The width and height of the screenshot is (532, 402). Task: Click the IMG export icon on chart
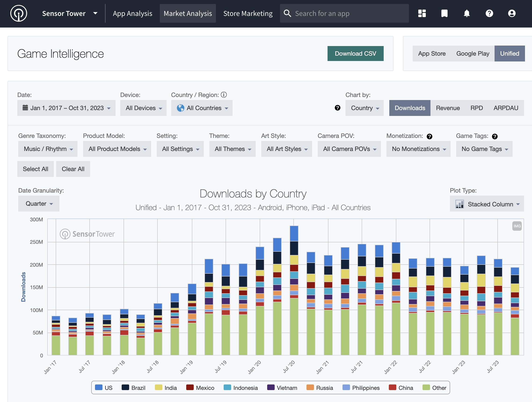click(517, 226)
